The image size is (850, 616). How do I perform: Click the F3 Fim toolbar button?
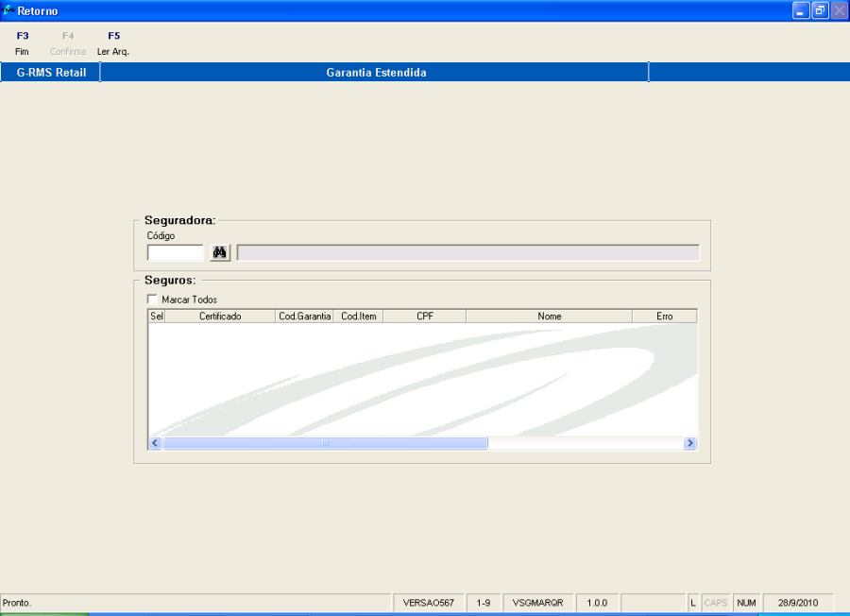[23, 43]
